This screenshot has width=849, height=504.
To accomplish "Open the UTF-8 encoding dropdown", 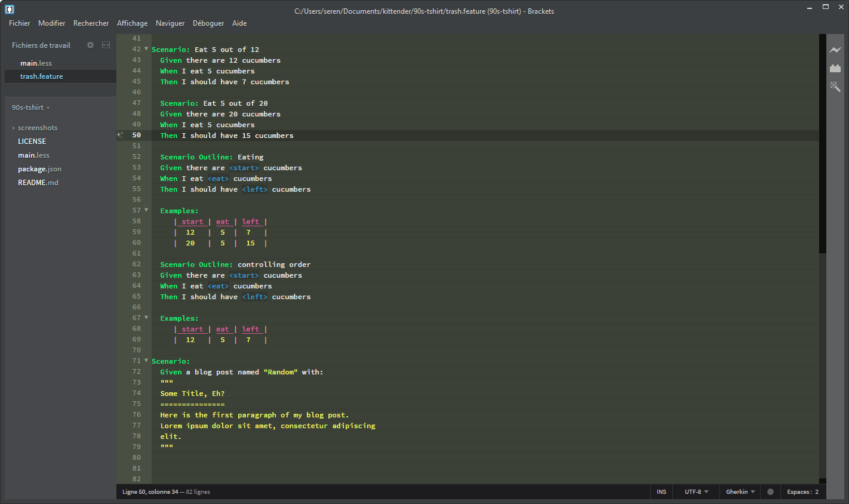I will point(694,491).
